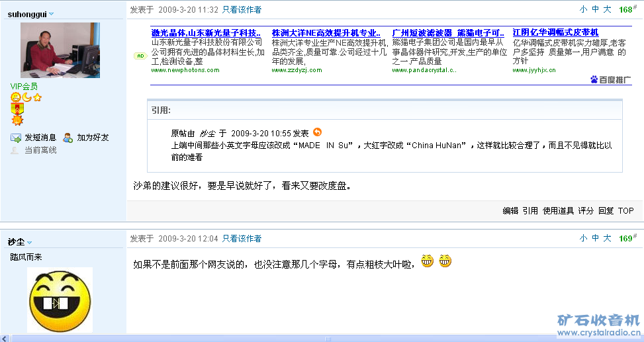Click the smiley rank icon under VIP会员
The width and height of the screenshot is (644, 342).
16,97
